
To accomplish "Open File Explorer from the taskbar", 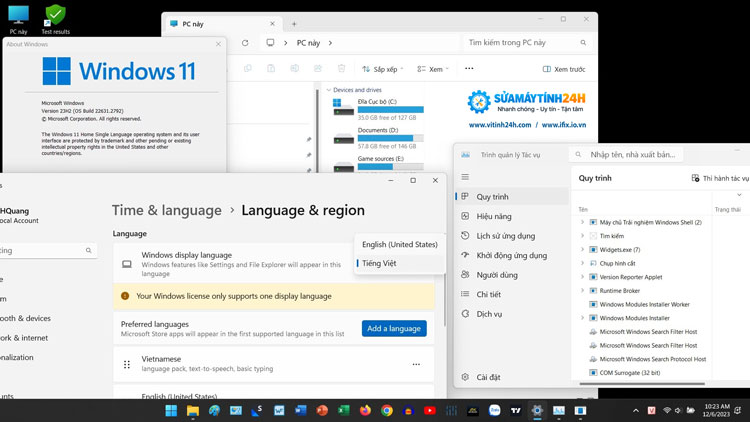I will coord(193,411).
